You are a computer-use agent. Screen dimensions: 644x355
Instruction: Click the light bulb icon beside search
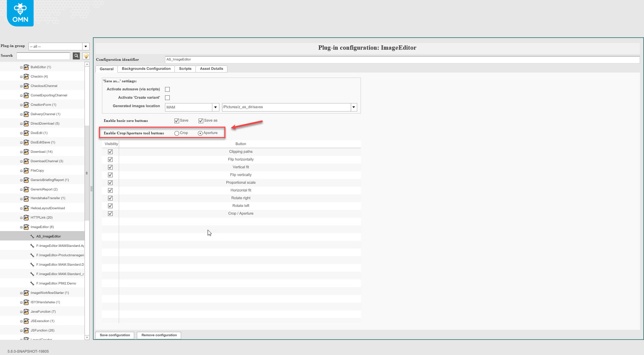click(86, 56)
